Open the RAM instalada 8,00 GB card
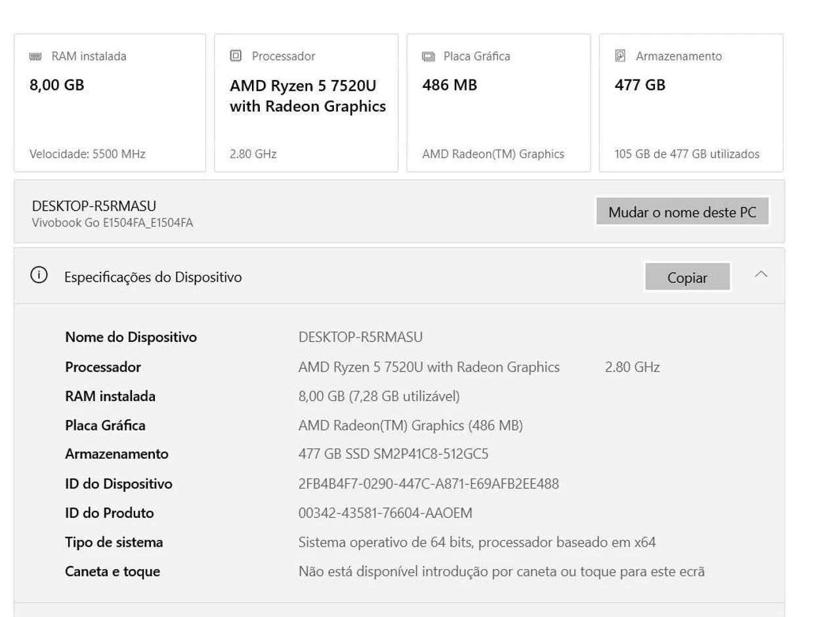840x617 pixels. click(x=110, y=103)
